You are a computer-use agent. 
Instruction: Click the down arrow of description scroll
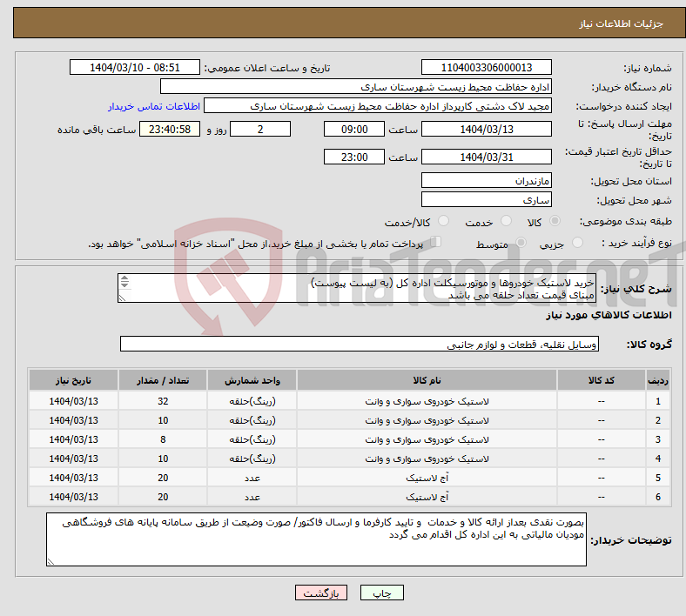tap(124, 285)
